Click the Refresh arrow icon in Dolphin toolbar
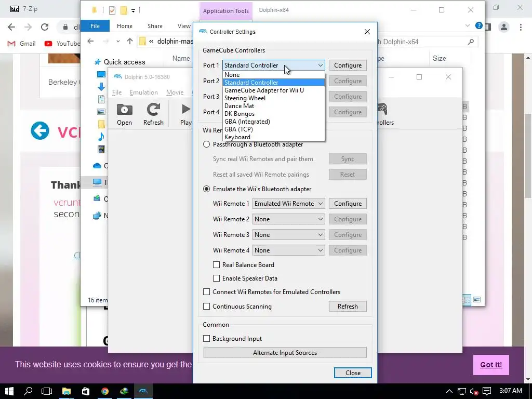The width and height of the screenshot is (532, 399). point(153,109)
